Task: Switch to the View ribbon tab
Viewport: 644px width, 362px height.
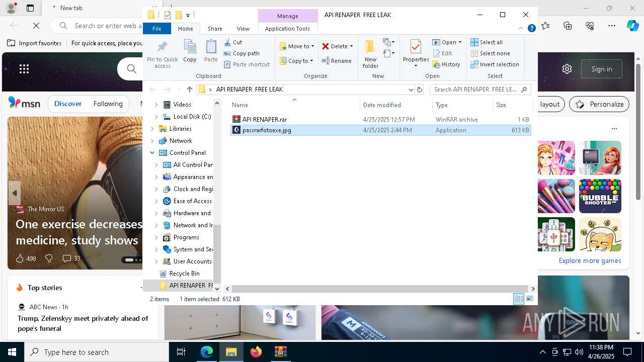Action: click(243, 29)
